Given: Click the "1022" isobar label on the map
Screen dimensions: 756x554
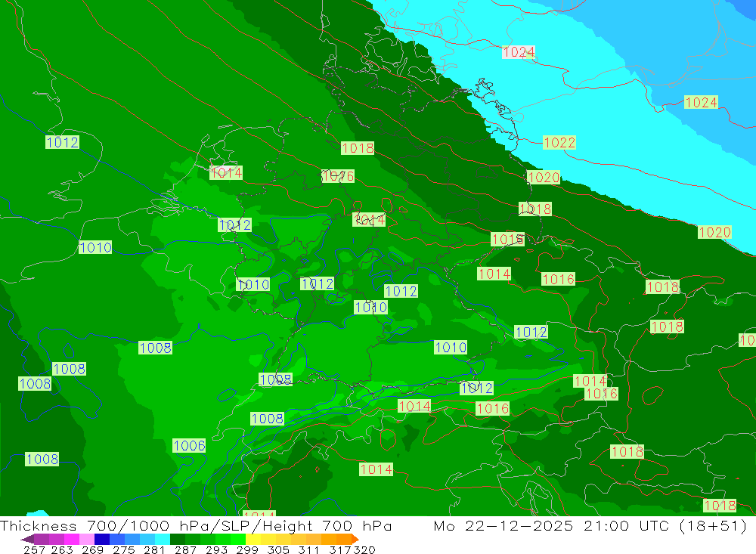Looking at the screenshot, I should click(x=559, y=143).
